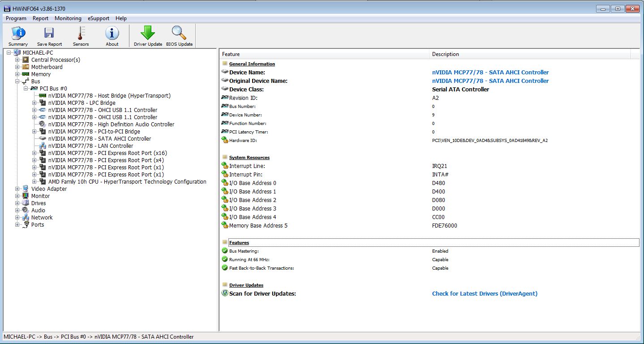
Task: Collapse the Bus tree node
Action: point(17,82)
